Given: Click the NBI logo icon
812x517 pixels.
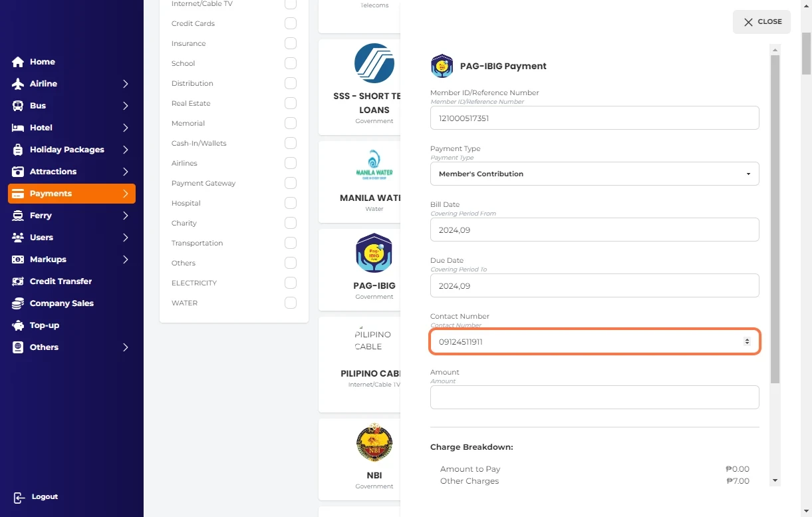Looking at the screenshot, I should (374, 442).
